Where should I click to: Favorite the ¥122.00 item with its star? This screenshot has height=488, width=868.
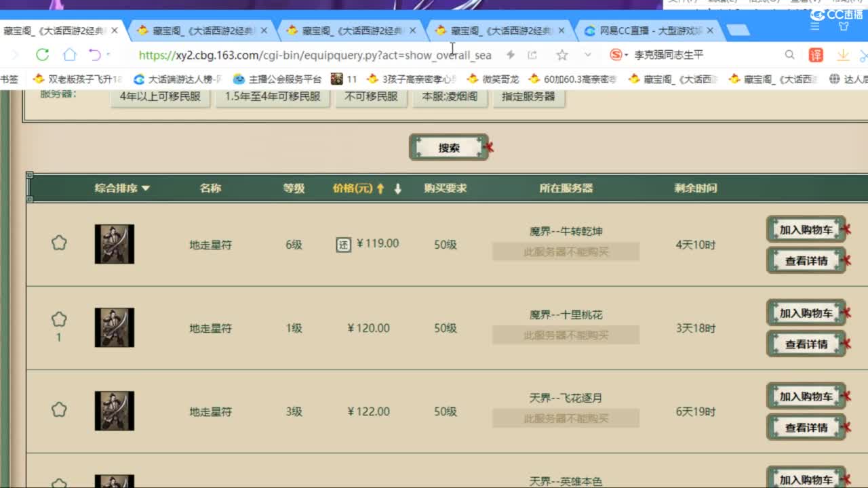[59, 409]
